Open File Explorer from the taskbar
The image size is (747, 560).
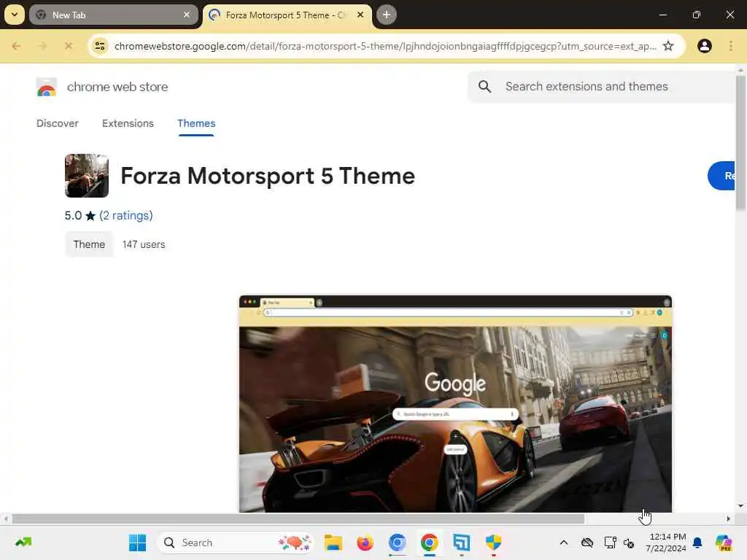pos(333,542)
